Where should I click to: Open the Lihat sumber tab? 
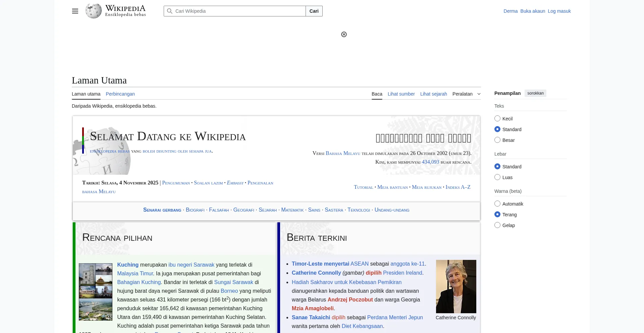coord(401,94)
